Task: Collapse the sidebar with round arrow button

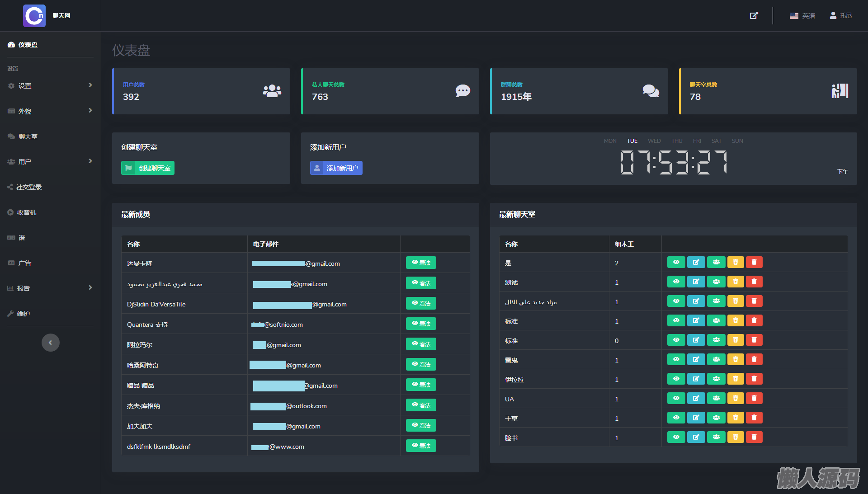Action: pyautogui.click(x=51, y=343)
